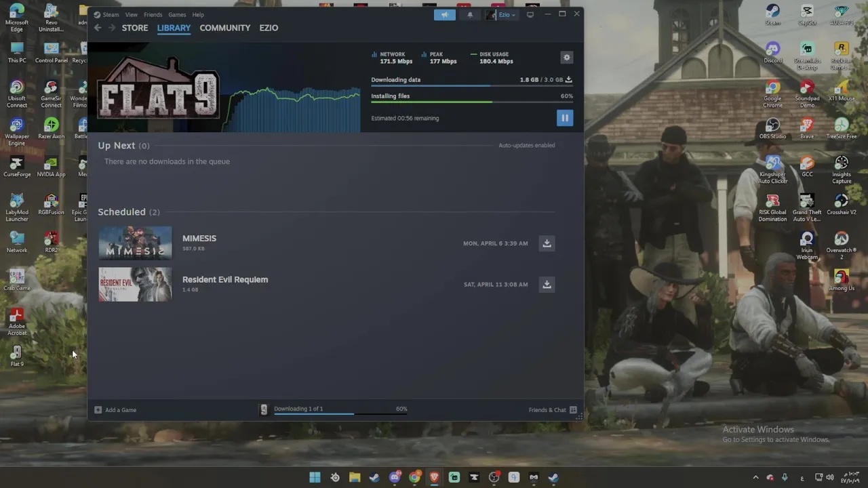Open File Explorer from the taskbar

[355, 477]
